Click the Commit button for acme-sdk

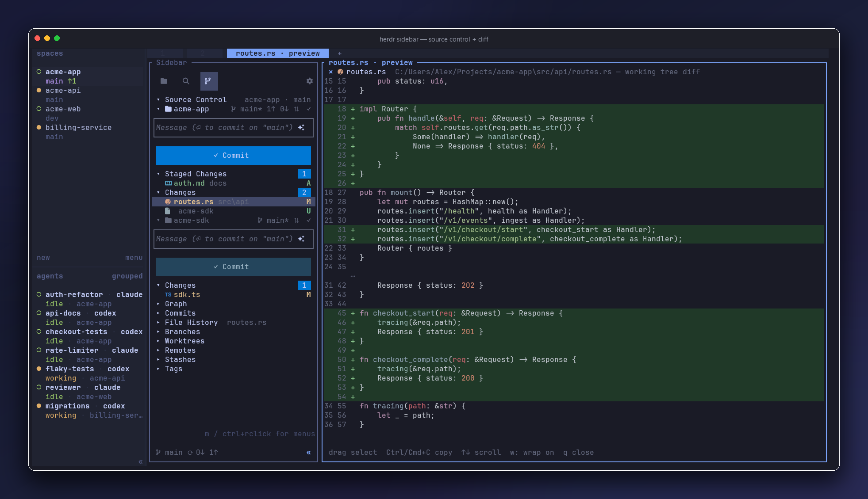point(234,267)
